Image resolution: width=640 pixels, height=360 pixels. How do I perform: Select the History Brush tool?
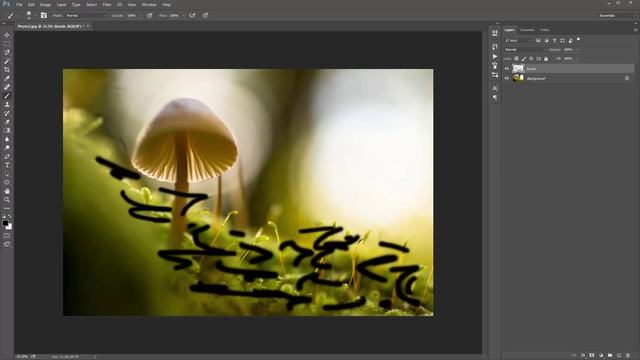tap(7, 113)
